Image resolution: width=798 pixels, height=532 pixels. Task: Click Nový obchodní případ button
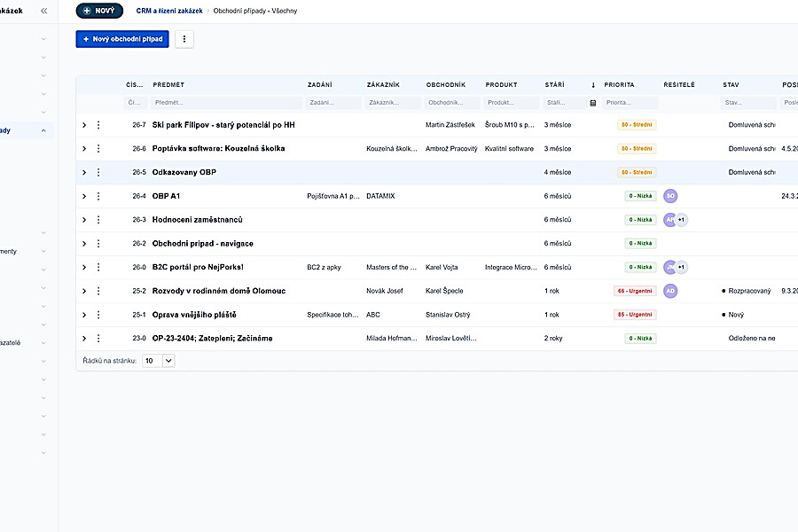(122, 39)
